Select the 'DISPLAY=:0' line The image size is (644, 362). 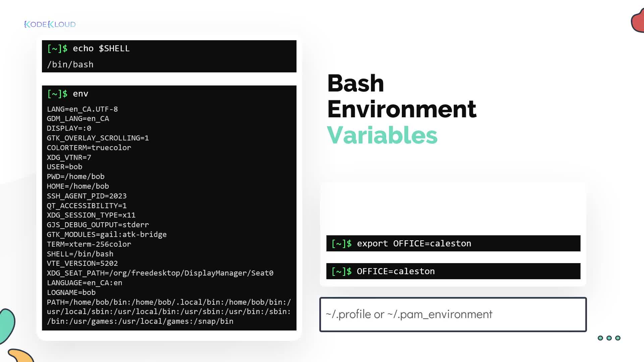[x=69, y=128]
